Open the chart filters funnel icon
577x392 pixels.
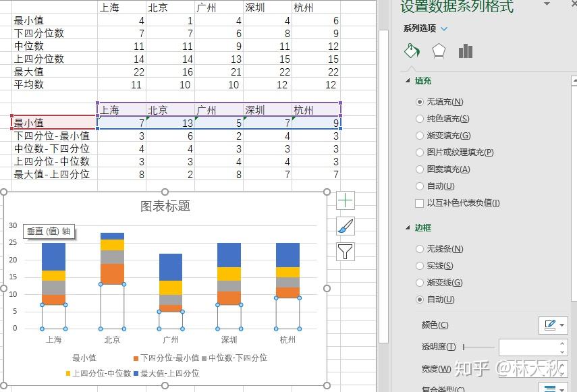[345, 252]
